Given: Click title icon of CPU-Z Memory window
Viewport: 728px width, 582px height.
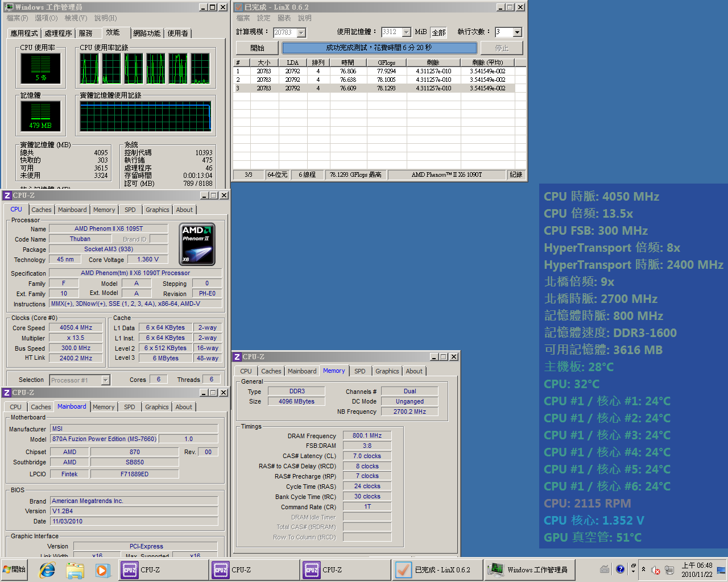Looking at the screenshot, I should tap(237, 357).
